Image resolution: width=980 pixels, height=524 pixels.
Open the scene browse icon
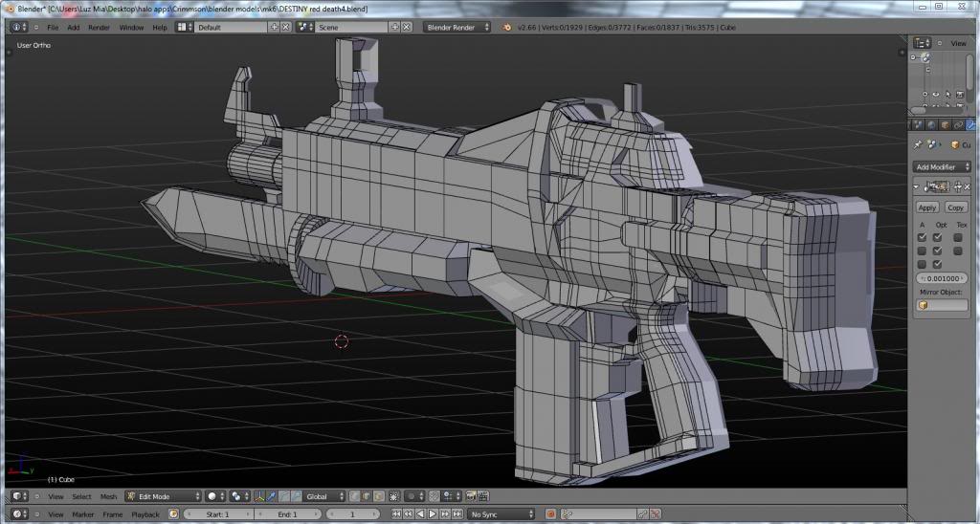pyautogui.click(x=305, y=27)
